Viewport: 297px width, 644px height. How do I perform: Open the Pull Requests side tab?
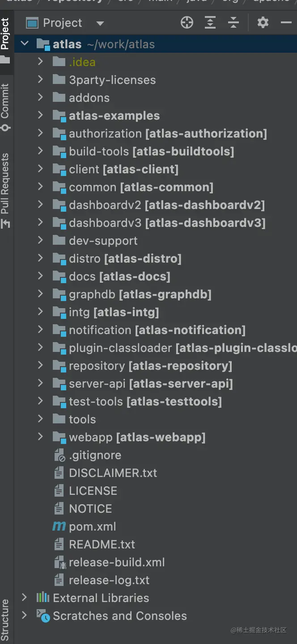pos(5,190)
